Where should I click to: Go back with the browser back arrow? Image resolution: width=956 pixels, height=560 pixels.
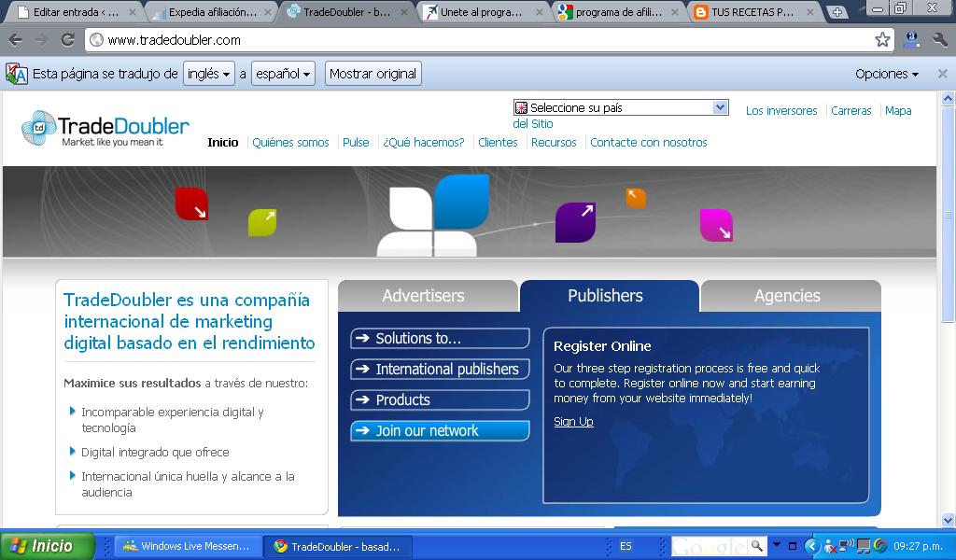click(x=15, y=40)
